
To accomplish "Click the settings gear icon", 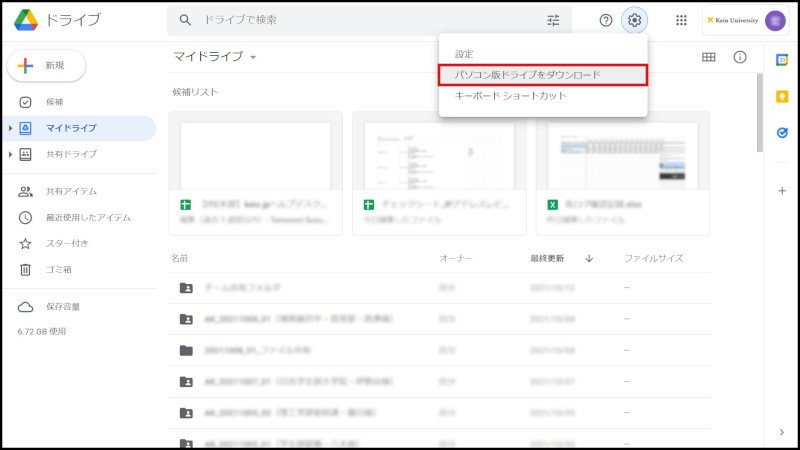I will tap(635, 20).
